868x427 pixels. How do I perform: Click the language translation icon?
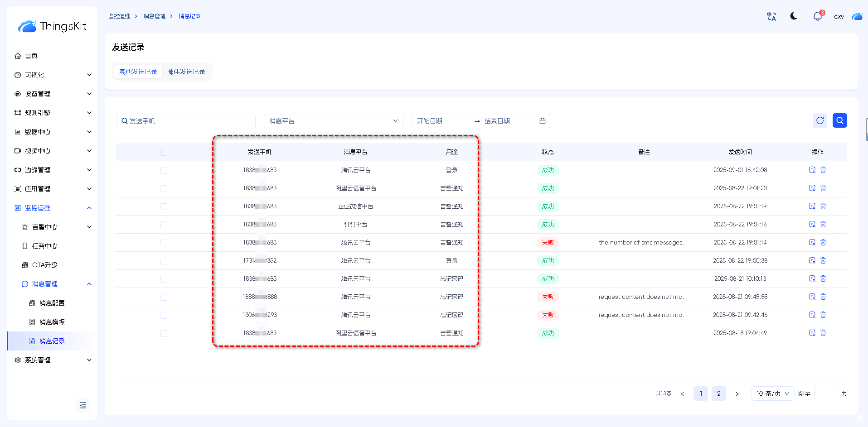pos(771,16)
